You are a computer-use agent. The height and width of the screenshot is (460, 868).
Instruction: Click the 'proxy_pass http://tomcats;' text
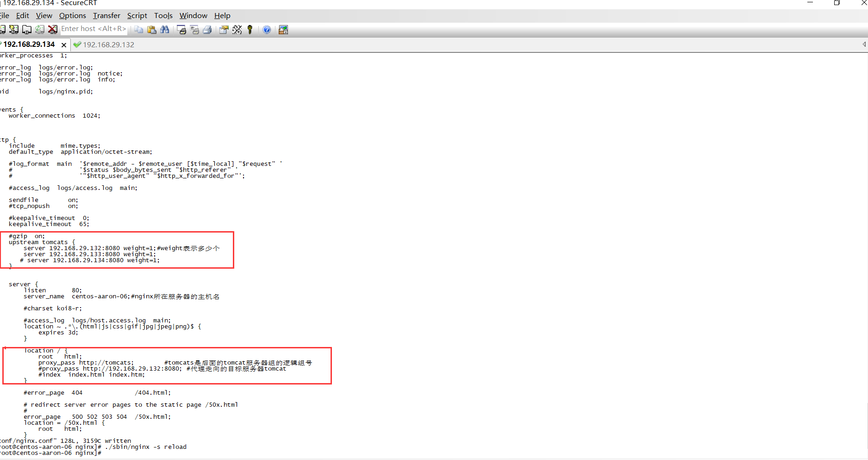[86, 363]
